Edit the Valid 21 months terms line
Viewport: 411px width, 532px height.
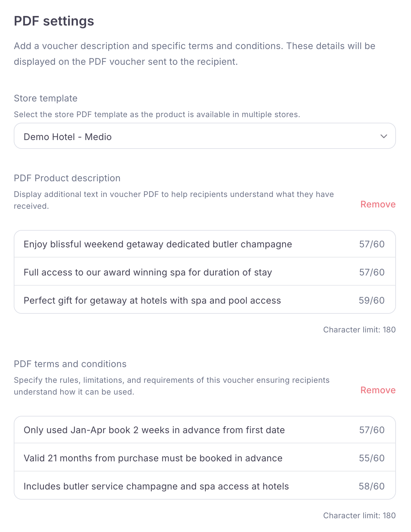[x=205, y=458]
